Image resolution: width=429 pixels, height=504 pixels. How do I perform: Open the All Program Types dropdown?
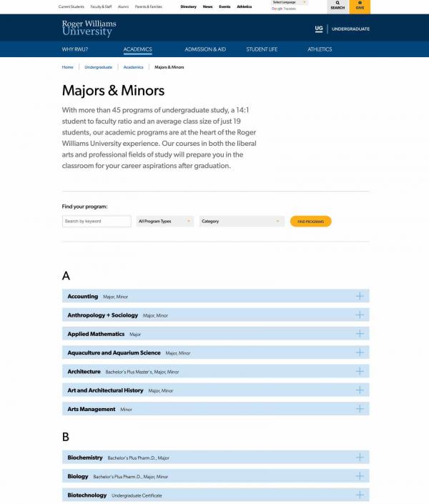165,221
